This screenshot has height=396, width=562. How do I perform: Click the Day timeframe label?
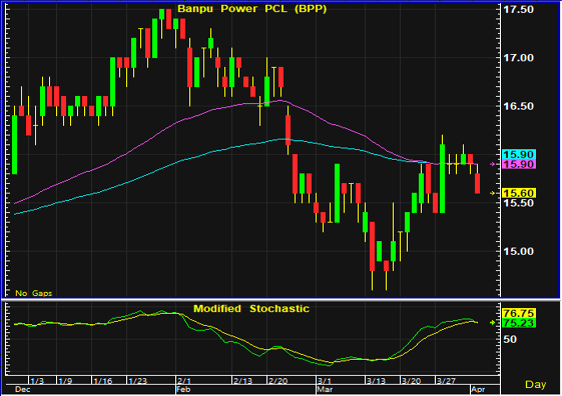(535, 385)
